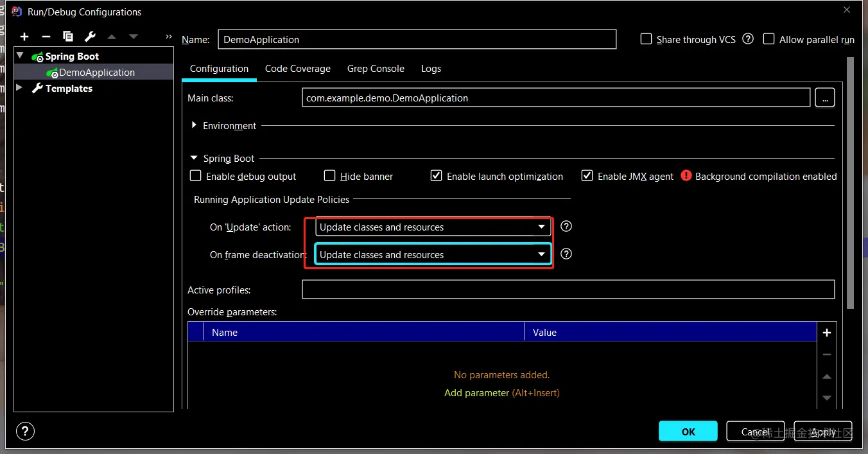868x454 pixels.
Task: Browse main class with ellipsis button
Action: [825, 98]
